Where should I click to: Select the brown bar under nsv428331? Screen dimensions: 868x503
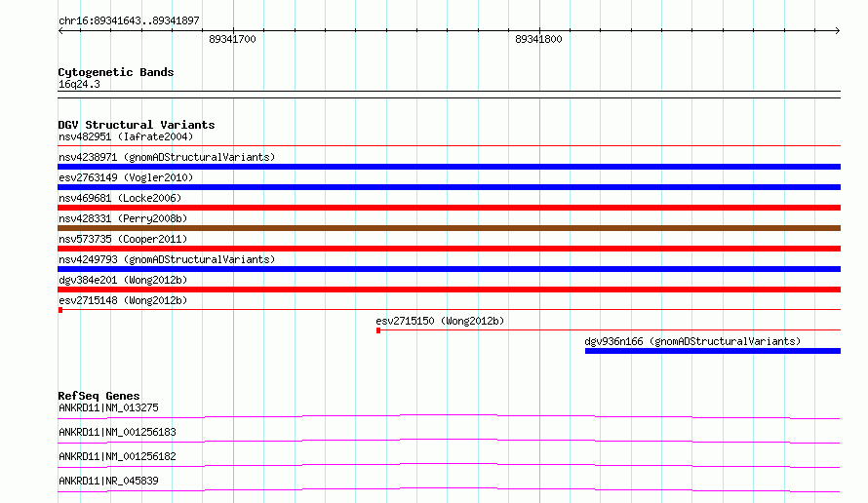click(x=449, y=228)
